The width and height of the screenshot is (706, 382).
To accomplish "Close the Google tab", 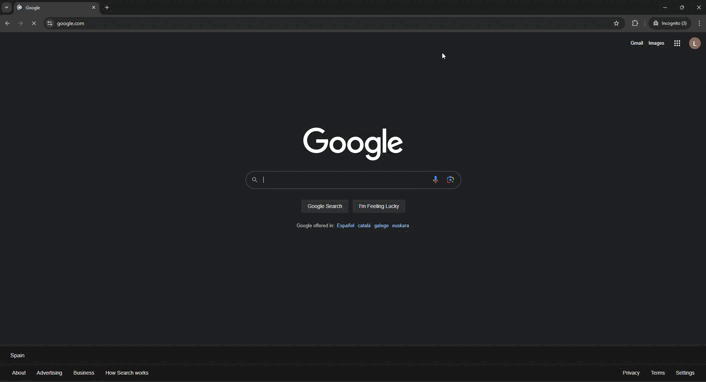I will click(94, 8).
